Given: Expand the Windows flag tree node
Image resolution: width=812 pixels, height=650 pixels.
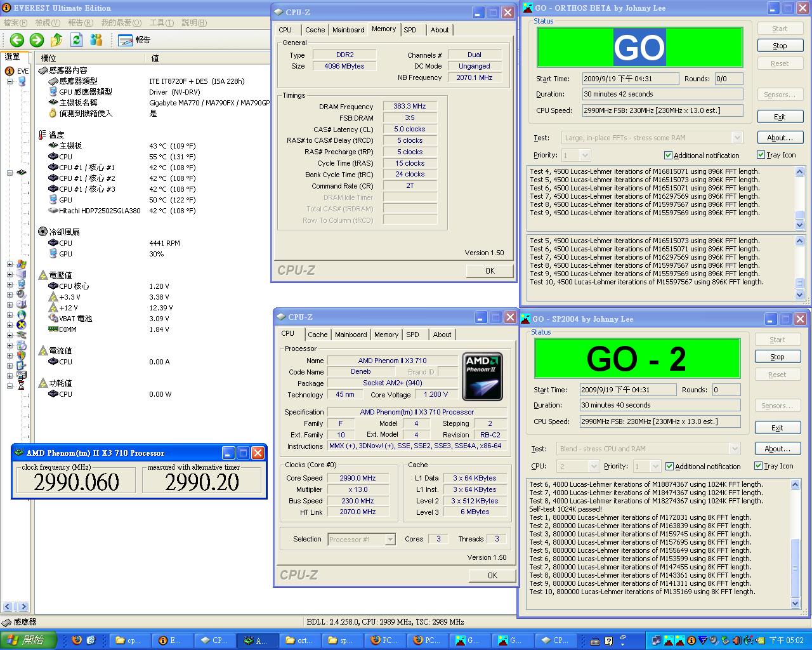Looking at the screenshot, I should tap(10, 264).
